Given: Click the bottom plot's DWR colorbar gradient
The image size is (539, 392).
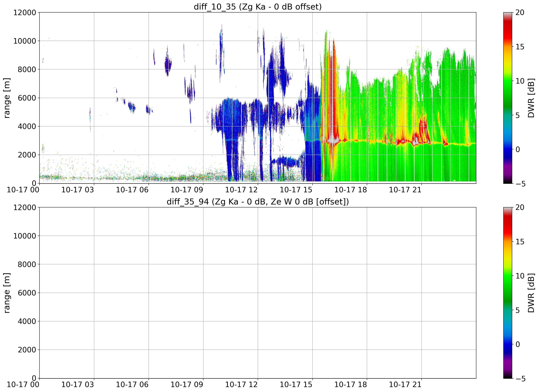Looking at the screenshot, I should (x=508, y=293).
